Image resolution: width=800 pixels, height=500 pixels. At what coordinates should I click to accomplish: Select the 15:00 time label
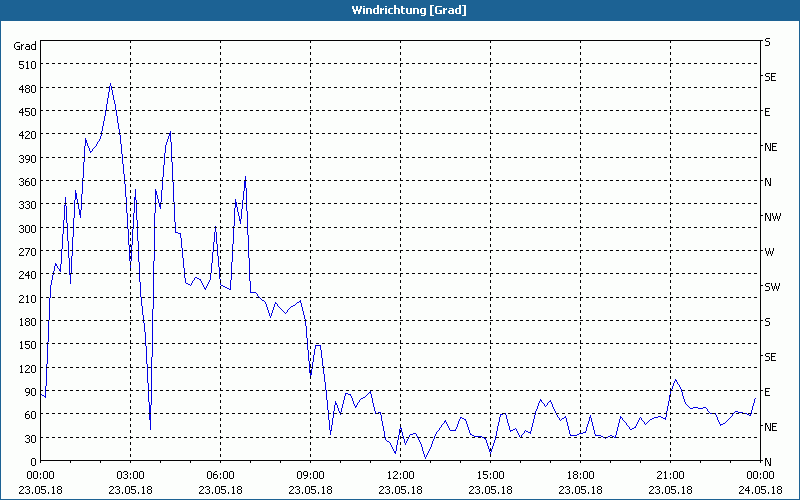pyautogui.click(x=490, y=476)
